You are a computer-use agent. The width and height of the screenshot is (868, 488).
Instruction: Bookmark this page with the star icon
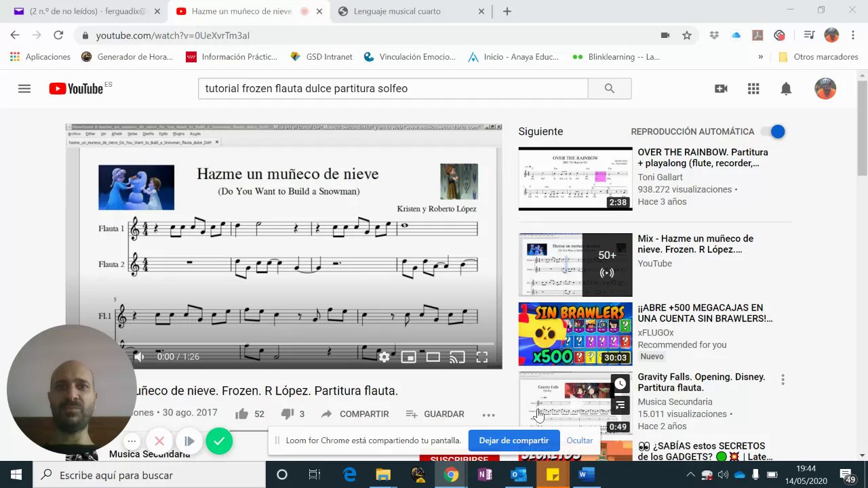(x=687, y=35)
